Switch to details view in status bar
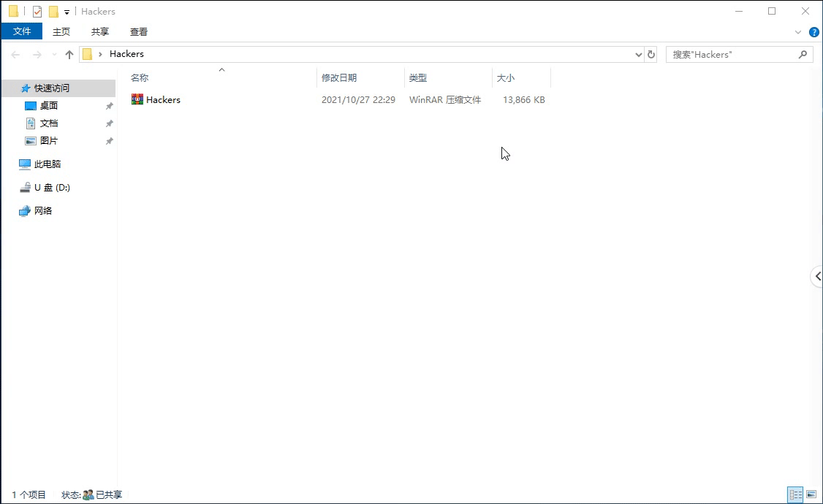This screenshot has height=504, width=823. [795, 495]
